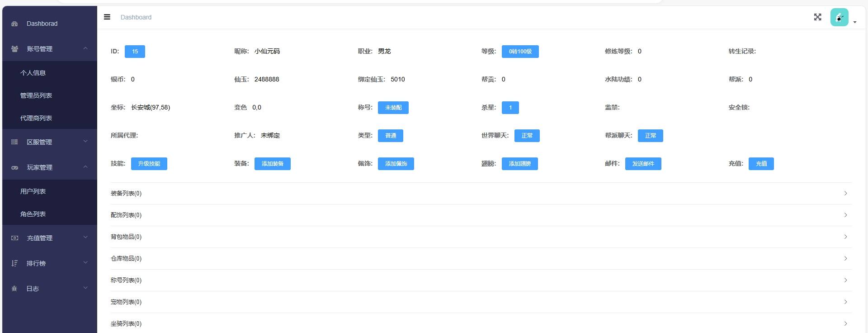The height and width of the screenshot is (333, 868).
Task: Click the 宠物列表(0) label text
Action: 126,302
